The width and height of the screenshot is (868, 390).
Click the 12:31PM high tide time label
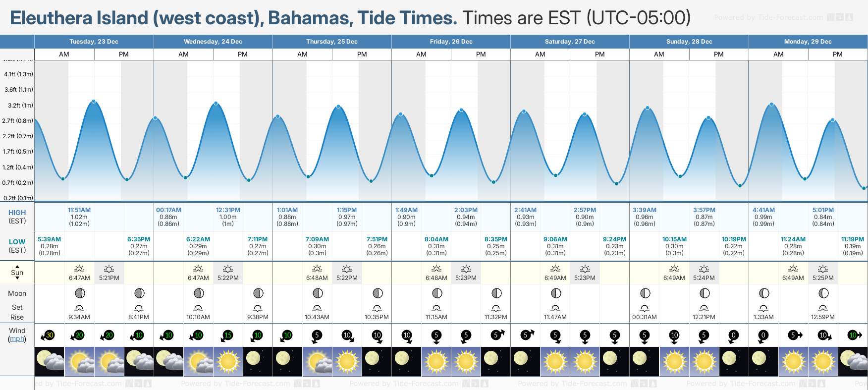[x=228, y=210]
